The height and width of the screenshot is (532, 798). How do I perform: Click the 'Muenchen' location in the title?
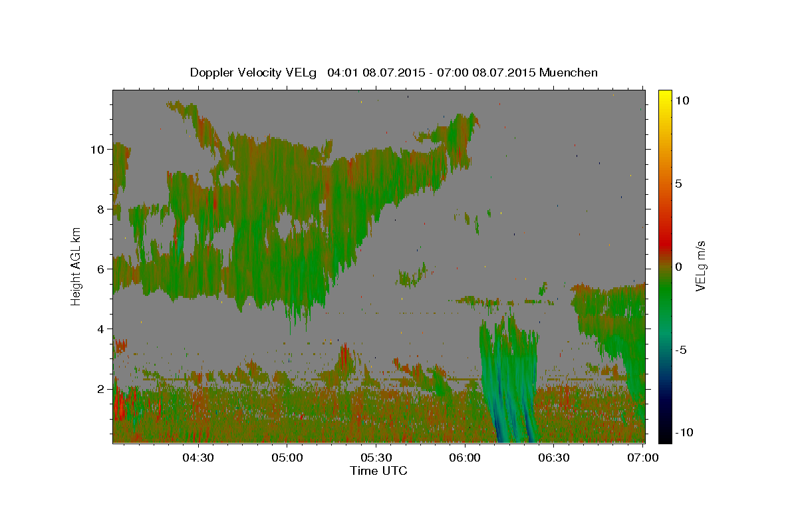(x=569, y=72)
